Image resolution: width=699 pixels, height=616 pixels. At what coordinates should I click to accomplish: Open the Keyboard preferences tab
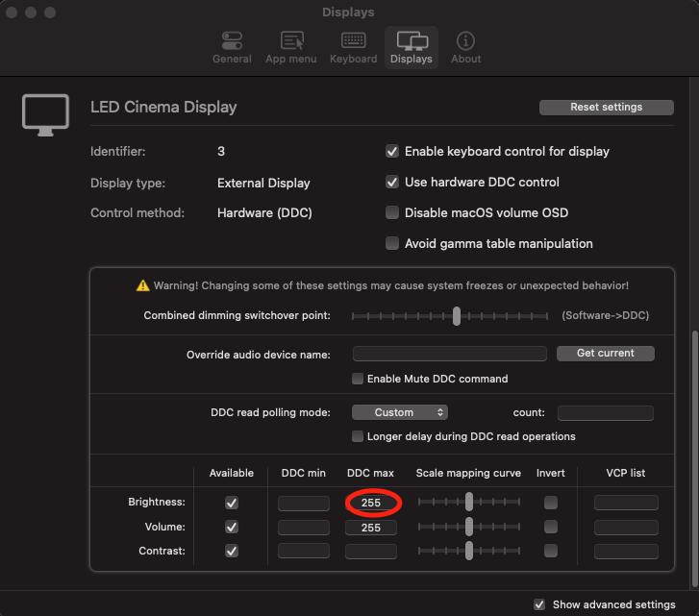point(353,47)
